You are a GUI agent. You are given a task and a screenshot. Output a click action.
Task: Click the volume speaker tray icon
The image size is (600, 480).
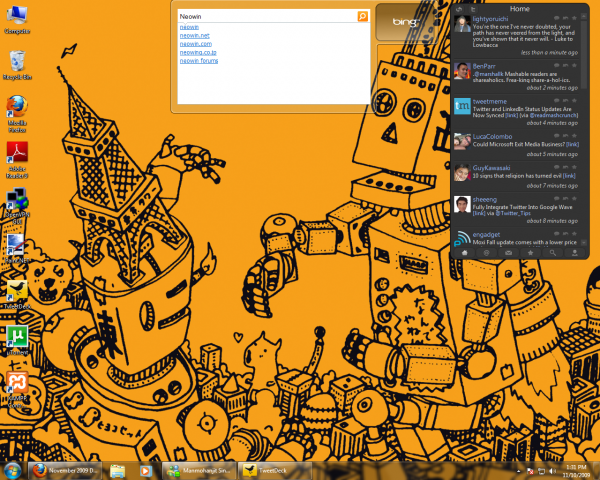552,471
